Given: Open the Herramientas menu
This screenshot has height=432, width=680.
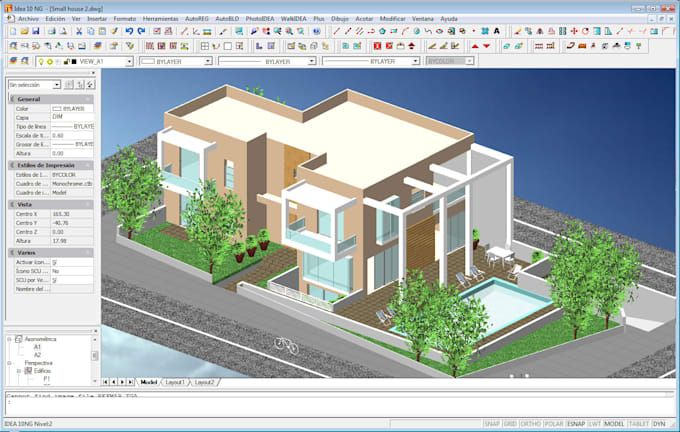Looking at the screenshot, I should click(160, 19).
